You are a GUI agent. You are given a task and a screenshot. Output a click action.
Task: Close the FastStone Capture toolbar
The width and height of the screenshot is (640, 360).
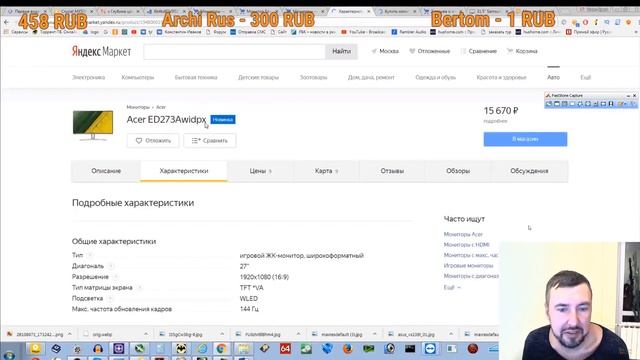point(634,96)
